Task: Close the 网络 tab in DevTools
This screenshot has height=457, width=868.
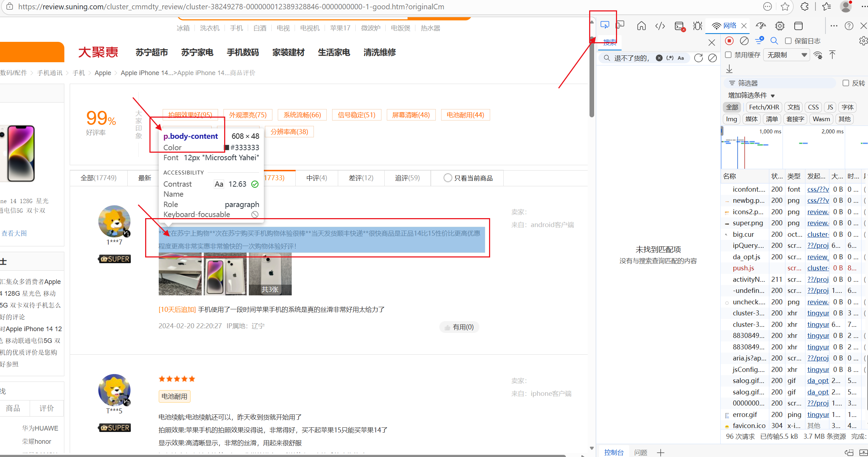Action: (x=744, y=26)
